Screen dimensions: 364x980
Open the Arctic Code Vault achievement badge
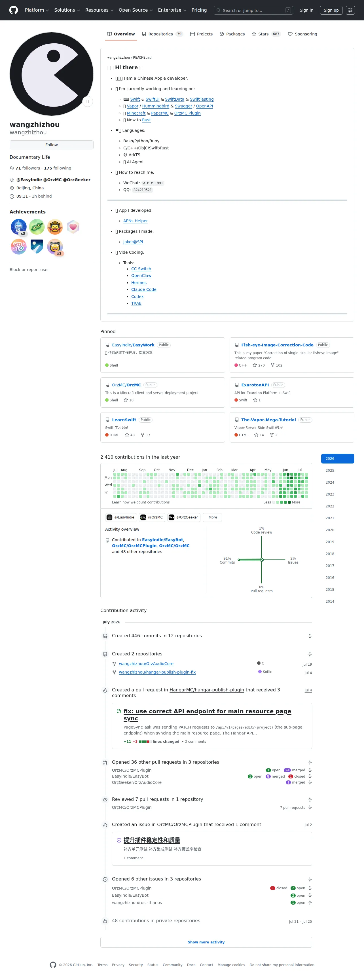point(37,247)
